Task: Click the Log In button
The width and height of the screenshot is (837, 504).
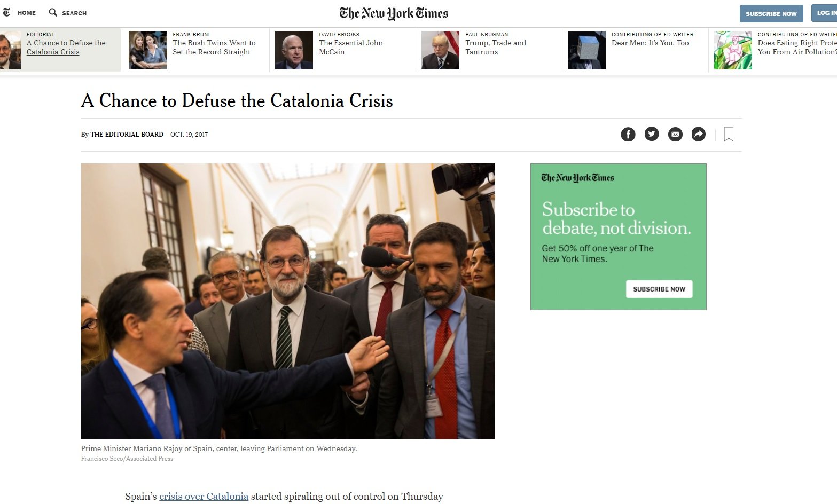Action: click(825, 13)
